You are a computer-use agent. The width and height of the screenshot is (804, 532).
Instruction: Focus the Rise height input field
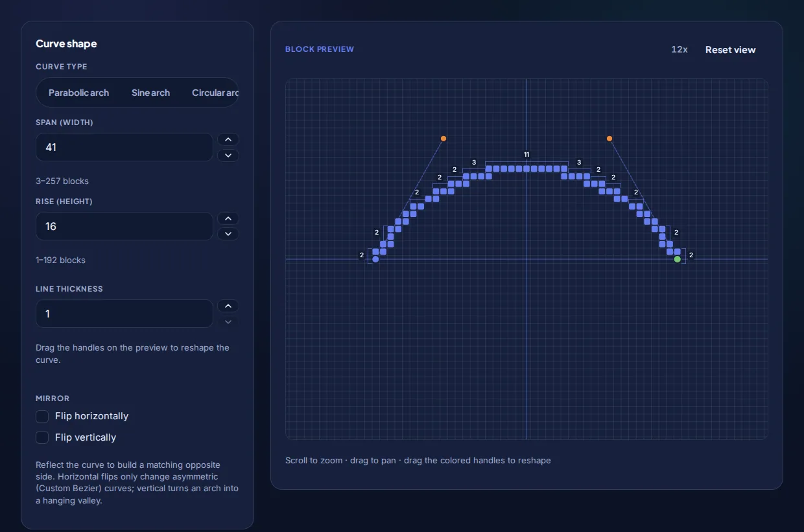point(124,226)
